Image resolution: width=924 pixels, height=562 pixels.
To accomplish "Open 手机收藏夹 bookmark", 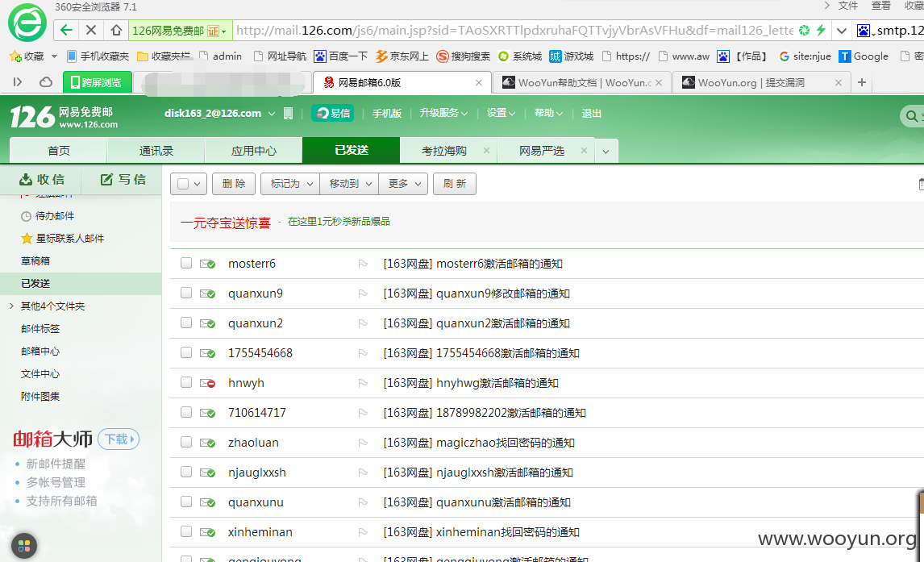I will (x=98, y=56).
